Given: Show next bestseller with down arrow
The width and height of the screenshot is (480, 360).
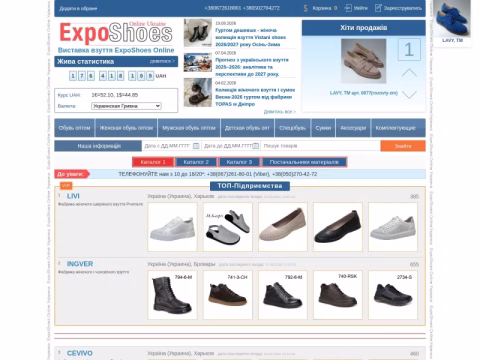Looking at the screenshot, I should [x=409, y=95].
